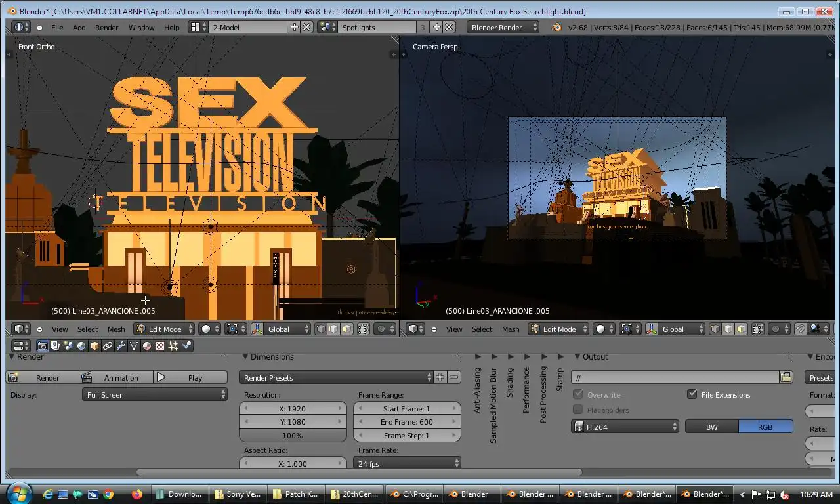The width and height of the screenshot is (840, 504).
Task: Click the 3D manipulator axis icon in left viewport
Action: point(257,329)
